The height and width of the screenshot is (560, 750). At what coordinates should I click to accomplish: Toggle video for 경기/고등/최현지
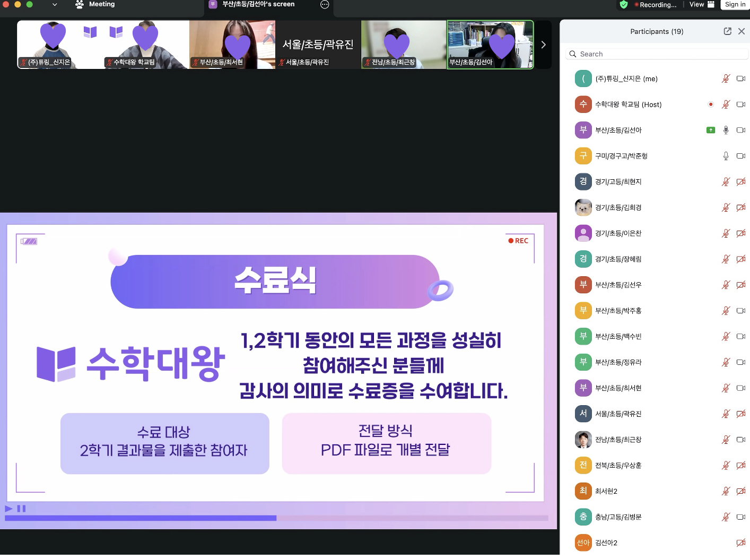(741, 181)
